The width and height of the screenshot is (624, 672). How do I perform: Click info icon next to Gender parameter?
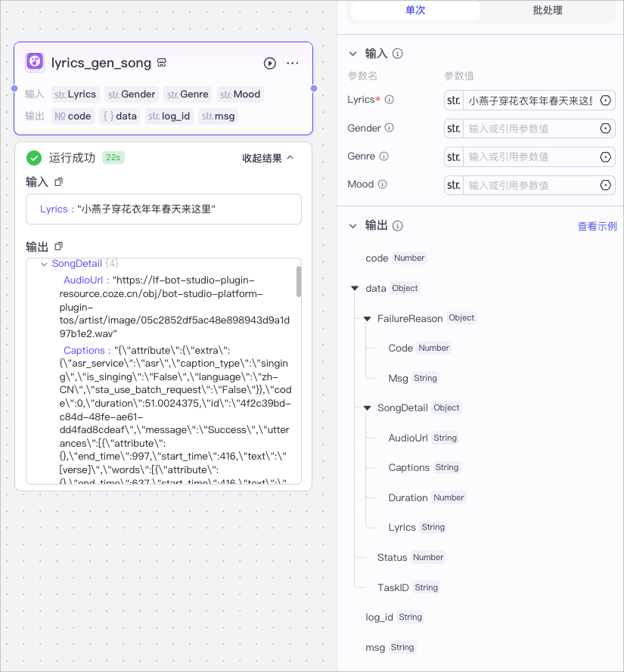pyautogui.click(x=389, y=128)
